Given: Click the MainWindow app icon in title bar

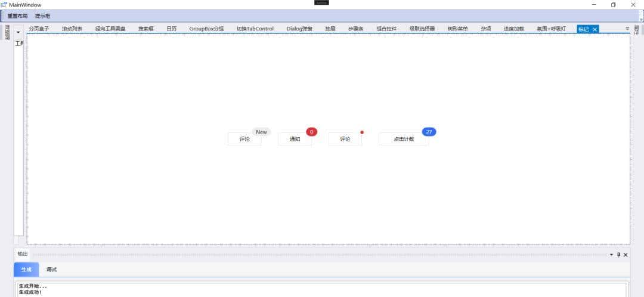Looking at the screenshot, I should 4,5.
